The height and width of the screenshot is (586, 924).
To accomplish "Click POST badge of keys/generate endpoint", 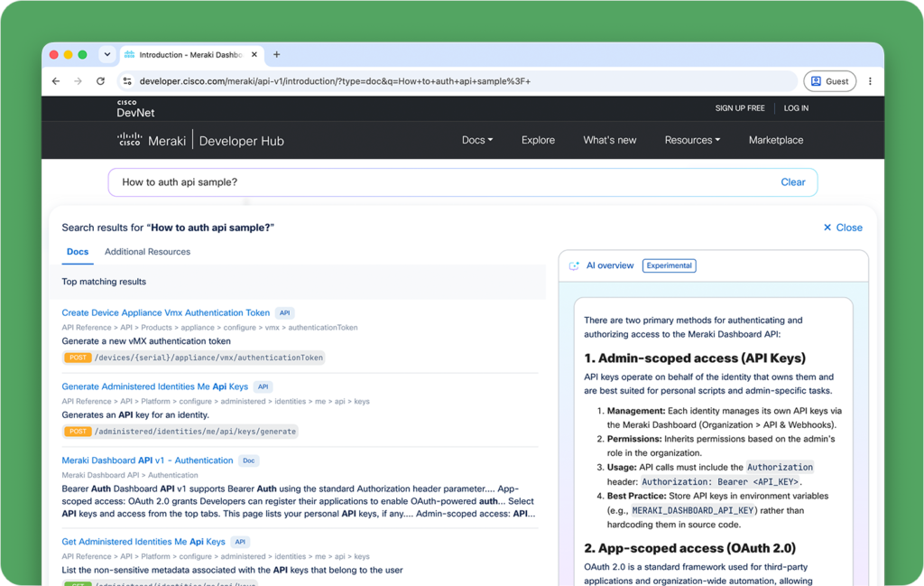I will (x=78, y=432).
